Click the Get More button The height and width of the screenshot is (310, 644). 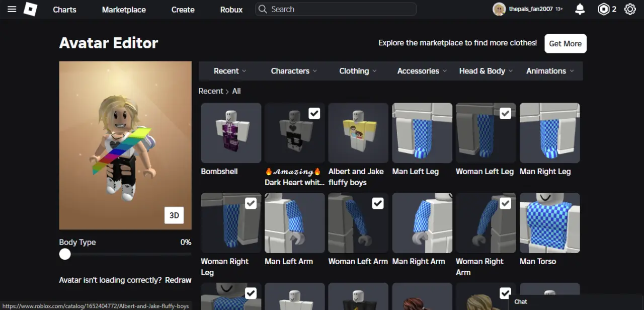coord(566,44)
